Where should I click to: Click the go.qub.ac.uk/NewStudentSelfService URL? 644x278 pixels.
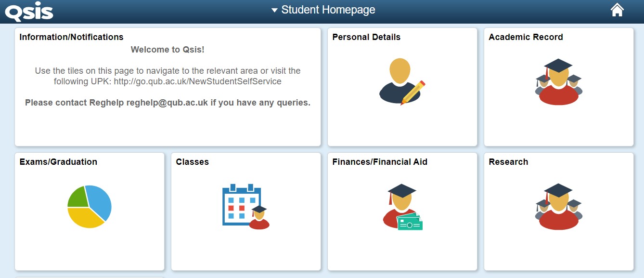point(197,81)
